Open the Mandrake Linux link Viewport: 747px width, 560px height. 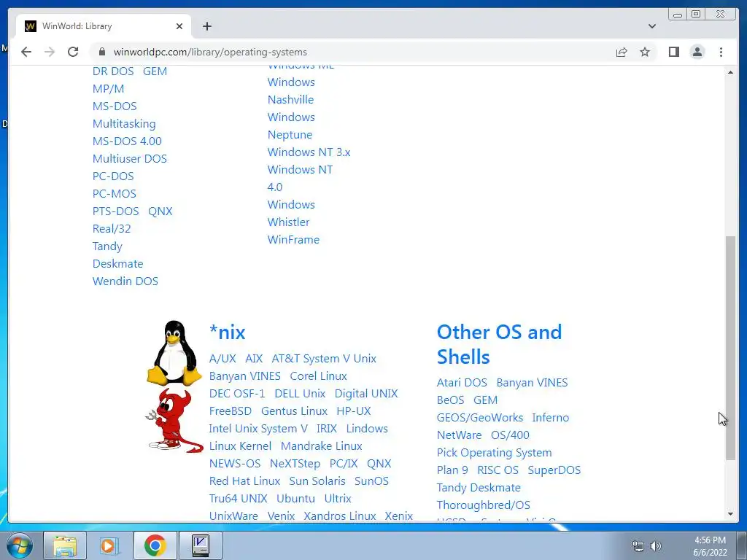point(321,446)
